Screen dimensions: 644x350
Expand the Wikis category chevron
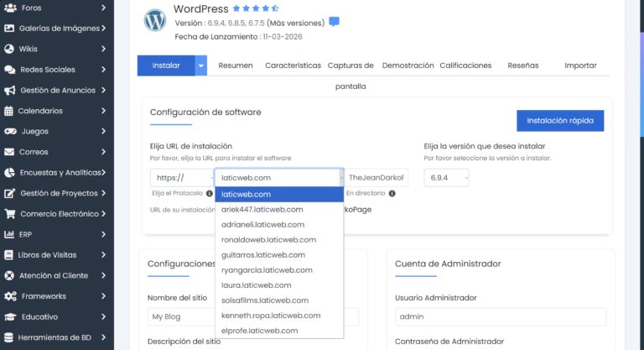[x=103, y=49]
